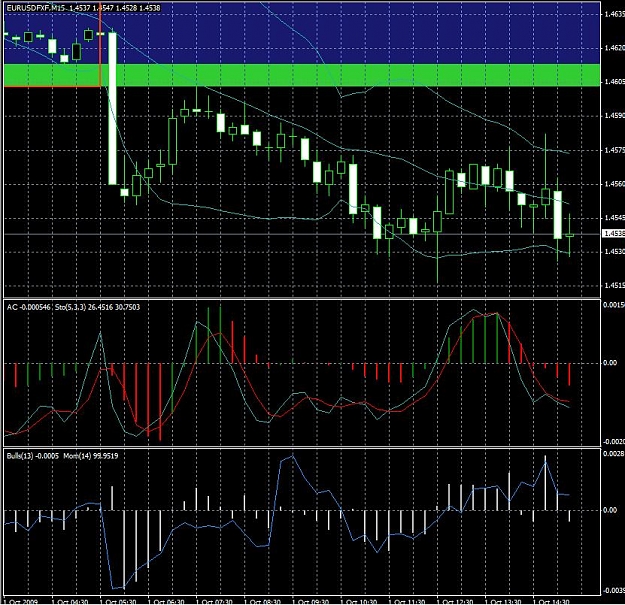Image resolution: width=625 pixels, height=605 pixels.
Task: Click the Sto(5,3,3) 26.4516 30.7503 label
Action: 97,307
